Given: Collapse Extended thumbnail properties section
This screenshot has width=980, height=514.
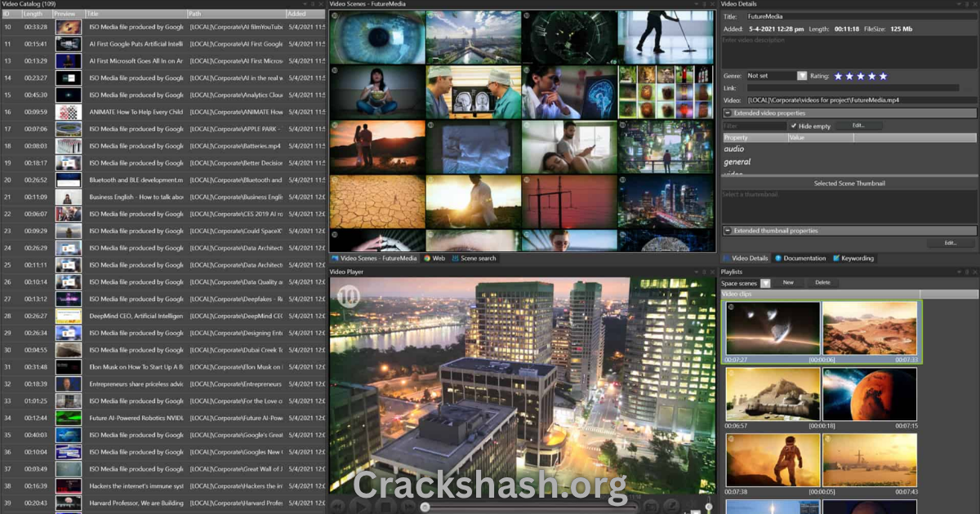Looking at the screenshot, I should click(x=728, y=231).
